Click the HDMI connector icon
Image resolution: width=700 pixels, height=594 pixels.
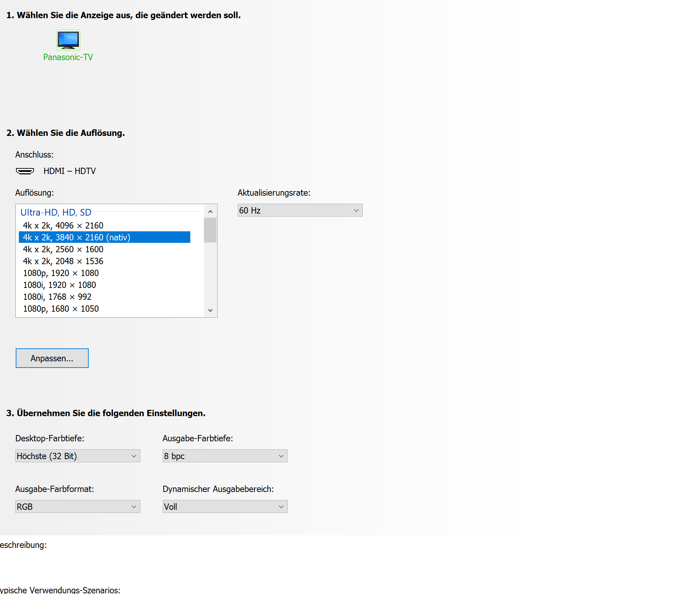coord(25,171)
